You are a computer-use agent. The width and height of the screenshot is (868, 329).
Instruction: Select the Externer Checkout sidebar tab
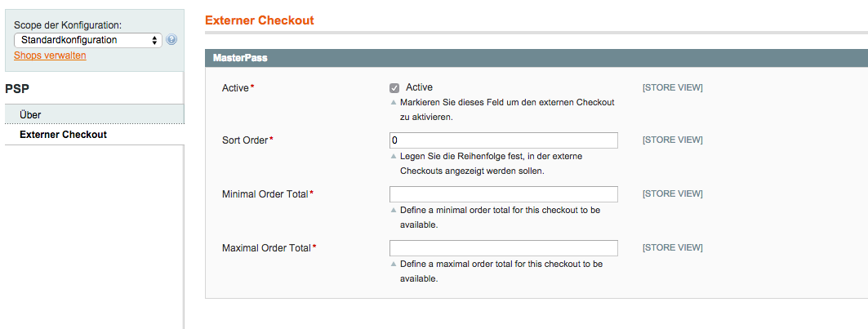click(x=63, y=135)
